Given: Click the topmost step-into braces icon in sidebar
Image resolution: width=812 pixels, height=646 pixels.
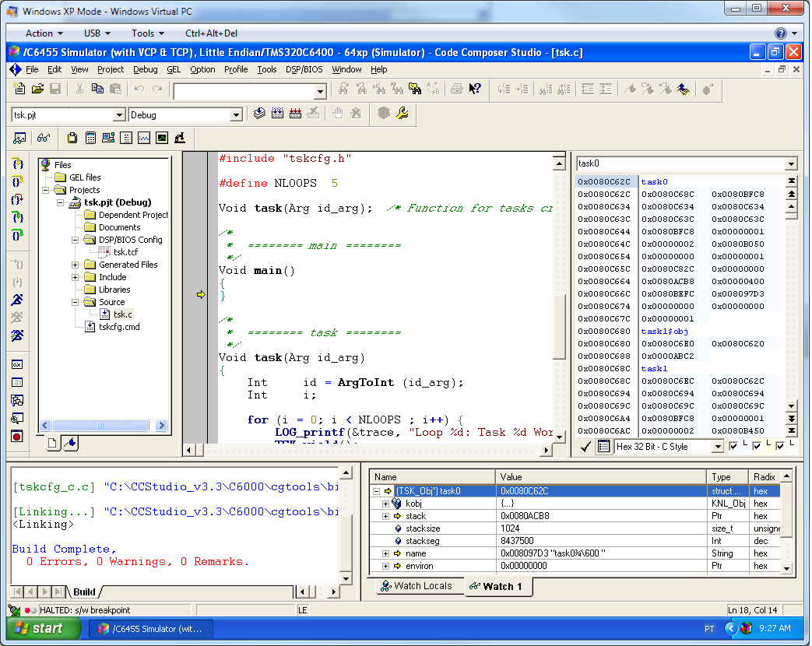Looking at the screenshot, I should pos(18,163).
